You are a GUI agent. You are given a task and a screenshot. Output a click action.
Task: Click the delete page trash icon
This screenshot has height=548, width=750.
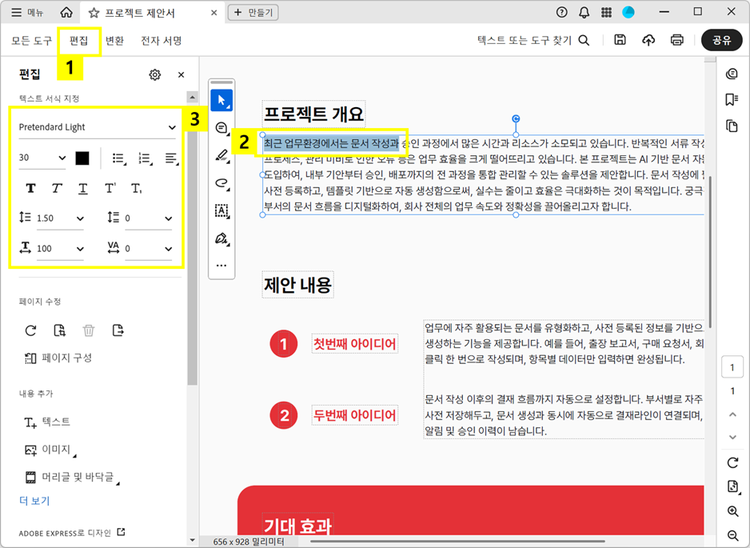pos(88,330)
